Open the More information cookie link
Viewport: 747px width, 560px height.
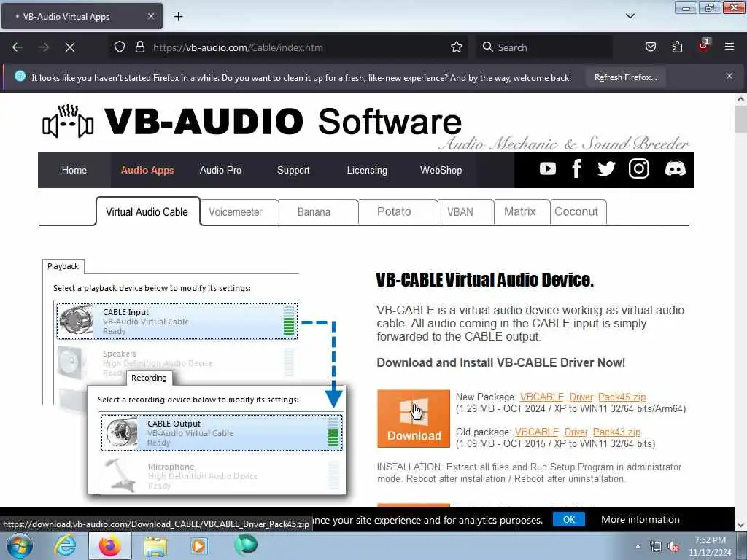pos(640,519)
